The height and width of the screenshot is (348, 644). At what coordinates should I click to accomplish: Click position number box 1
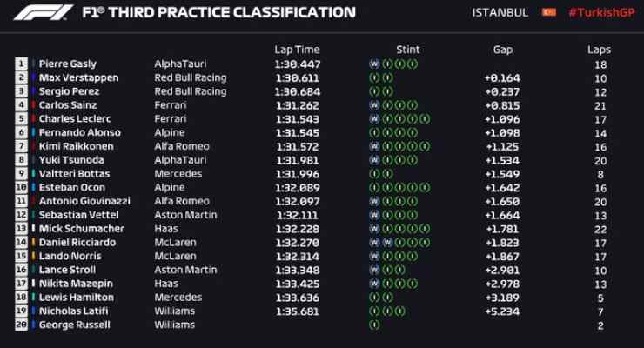(x=22, y=64)
